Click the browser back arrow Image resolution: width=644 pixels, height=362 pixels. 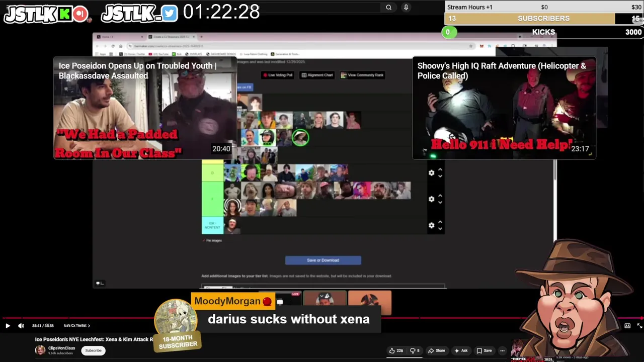click(x=97, y=46)
